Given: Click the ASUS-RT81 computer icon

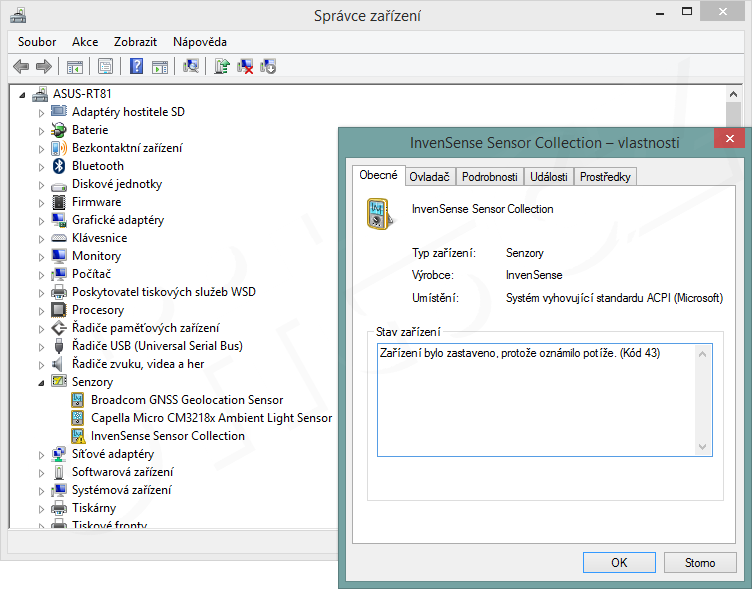Looking at the screenshot, I should (40, 94).
